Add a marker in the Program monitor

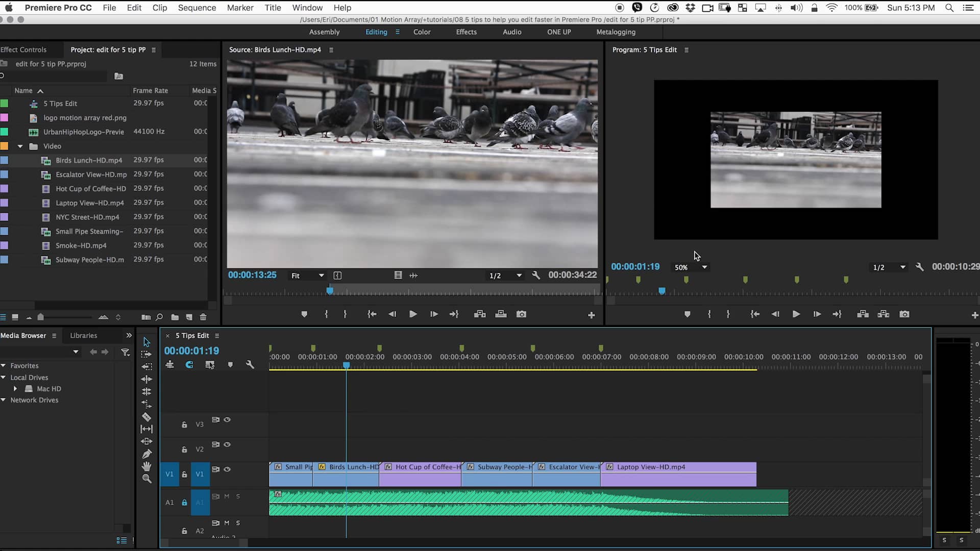[x=687, y=314]
